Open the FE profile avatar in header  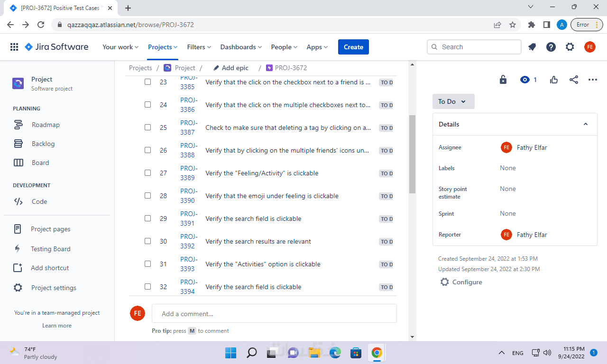click(x=589, y=47)
